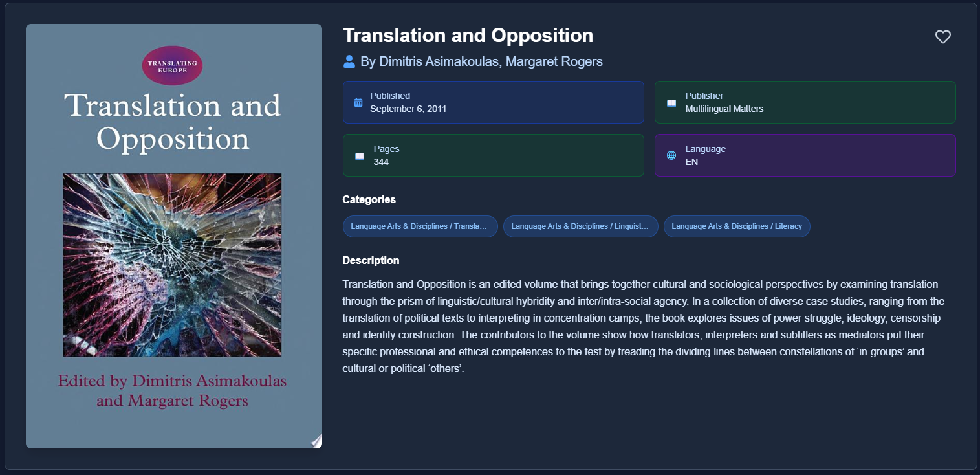Image resolution: width=980 pixels, height=475 pixels.
Task: Click the Published date card
Action: tap(493, 102)
